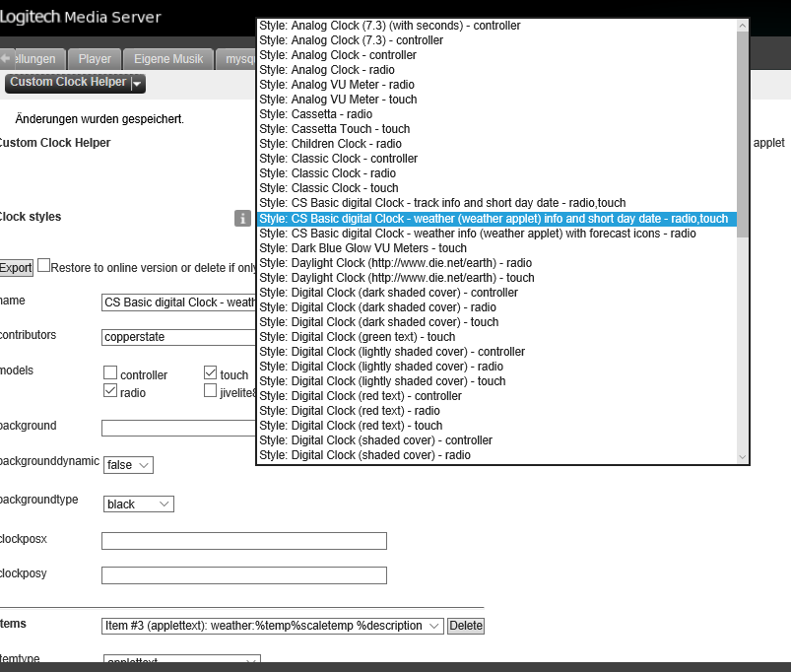The height and width of the screenshot is (672, 791).
Task: Click the left tab scroll arrow
Action: click(5, 59)
